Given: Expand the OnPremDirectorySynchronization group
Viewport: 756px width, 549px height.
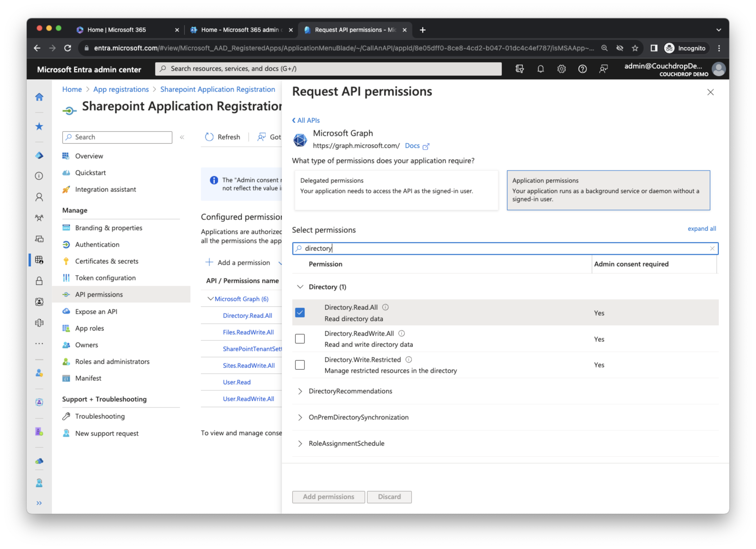Looking at the screenshot, I should pos(300,417).
